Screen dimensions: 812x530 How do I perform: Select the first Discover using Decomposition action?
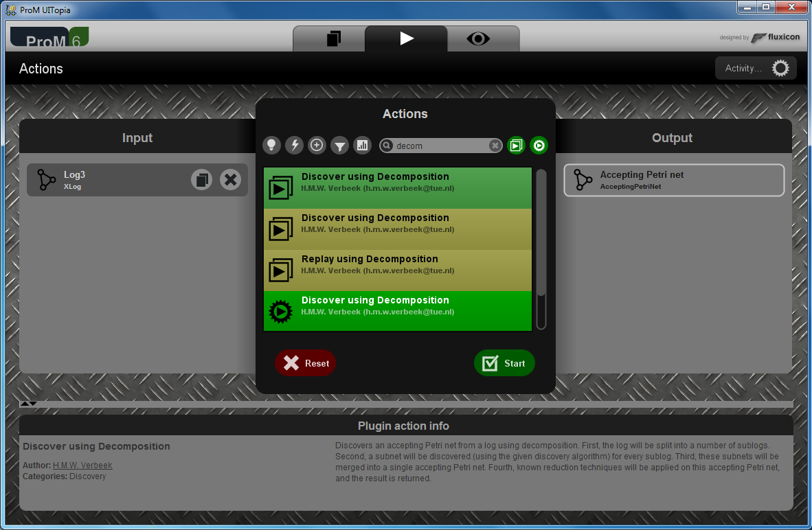tap(398, 188)
